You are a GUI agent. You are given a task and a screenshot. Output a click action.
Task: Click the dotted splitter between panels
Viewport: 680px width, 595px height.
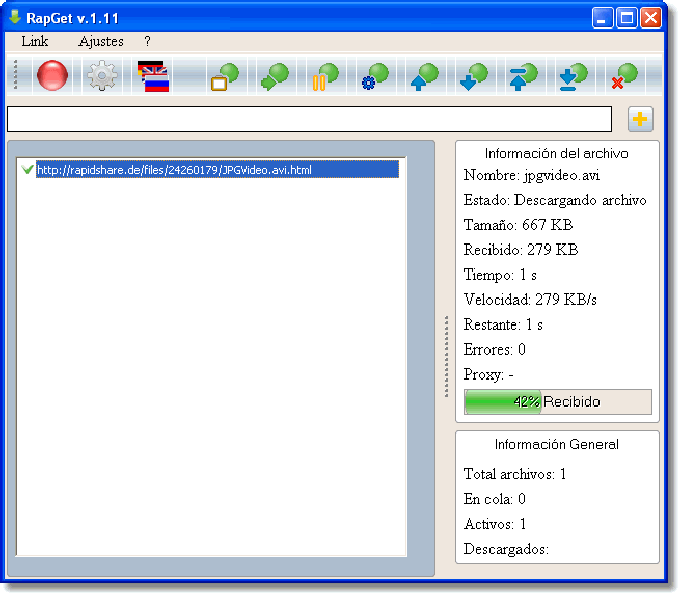[446, 356]
